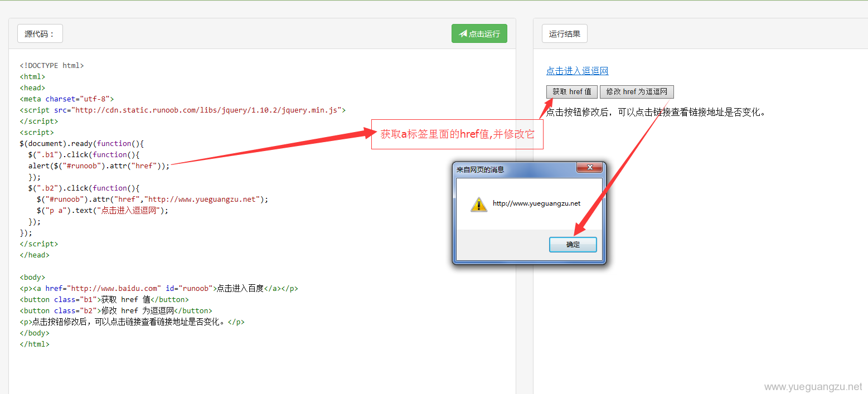Click the alert($("#runoob").attr("href")); line
The width and height of the screenshot is (868, 394).
tap(99, 166)
